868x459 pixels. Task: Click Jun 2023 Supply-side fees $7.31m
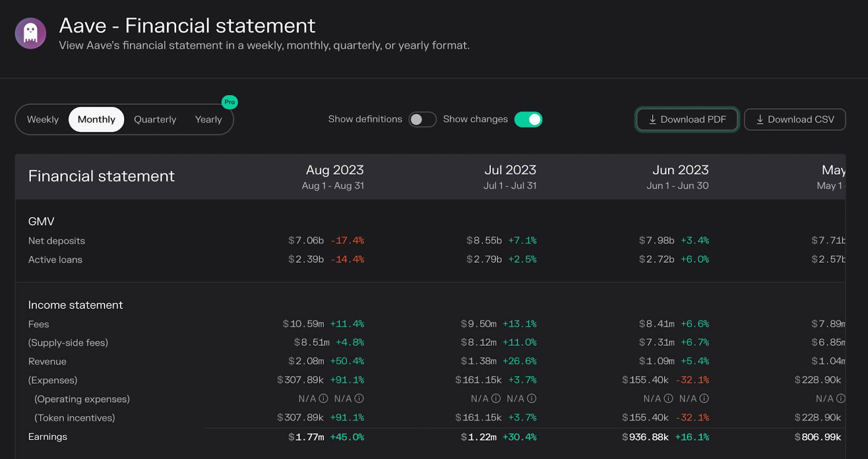click(x=657, y=342)
